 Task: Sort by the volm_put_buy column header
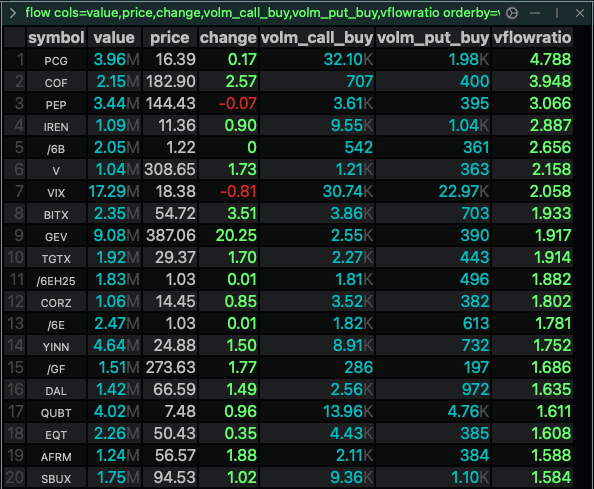point(433,37)
